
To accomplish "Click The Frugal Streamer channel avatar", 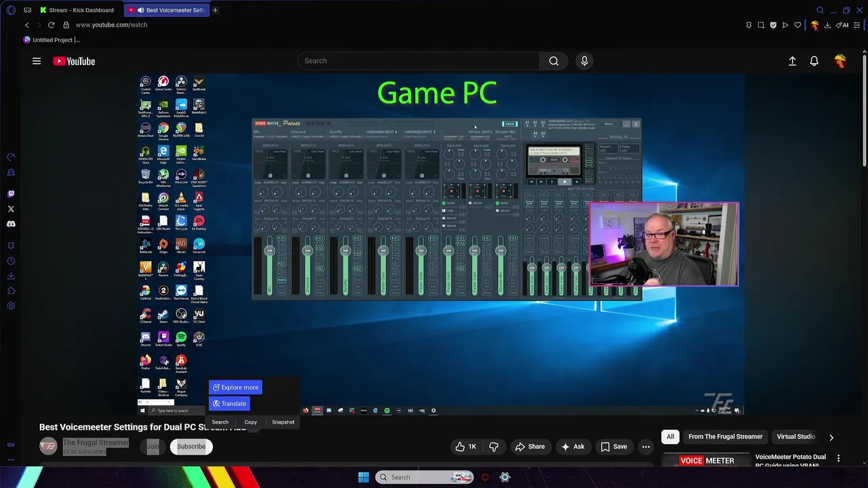I will click(x=48, y=447).
